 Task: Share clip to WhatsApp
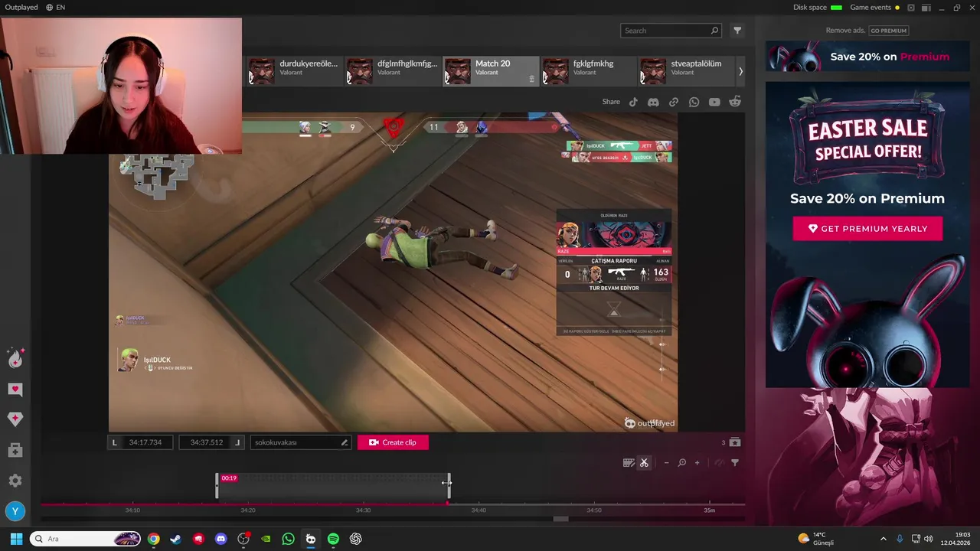coord(694,102)
